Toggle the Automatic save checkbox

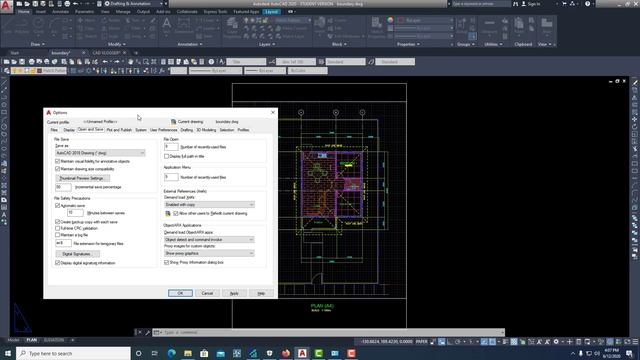(x=58, y=206)
